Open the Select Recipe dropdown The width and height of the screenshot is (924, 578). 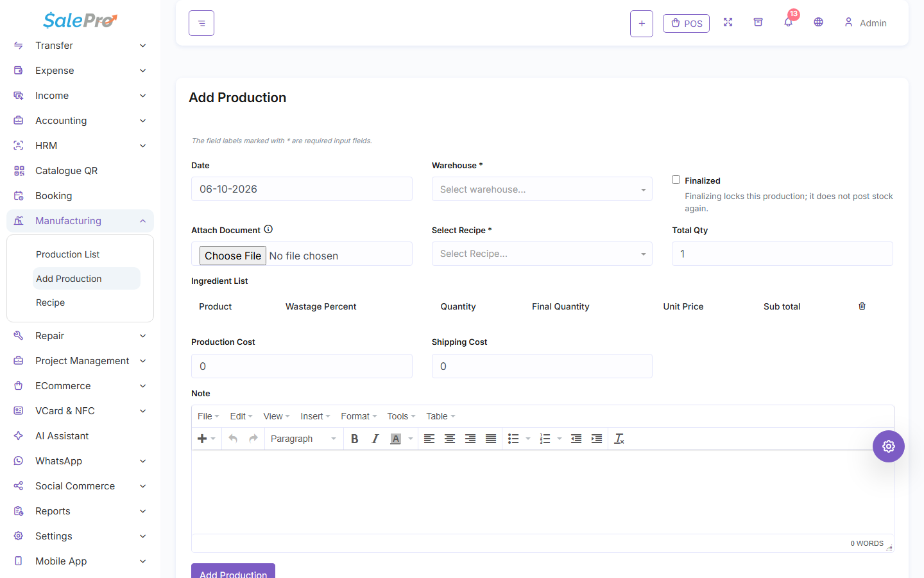542,254
